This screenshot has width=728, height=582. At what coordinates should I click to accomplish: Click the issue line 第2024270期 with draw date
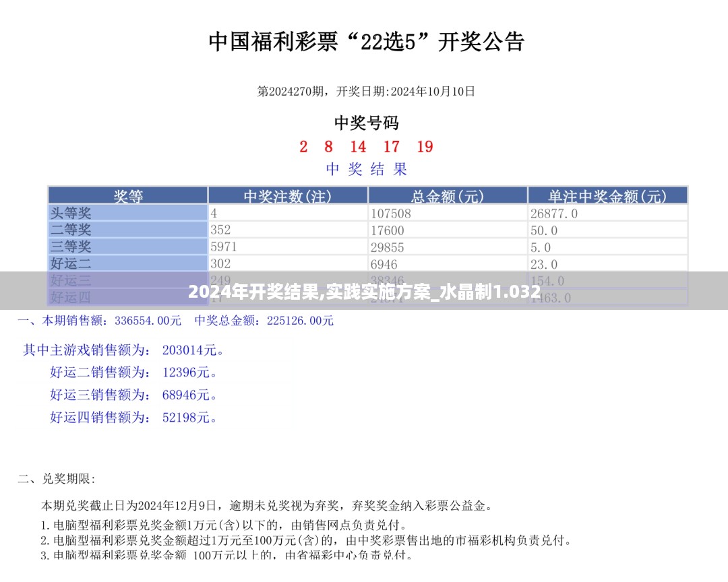pos(366,91)
